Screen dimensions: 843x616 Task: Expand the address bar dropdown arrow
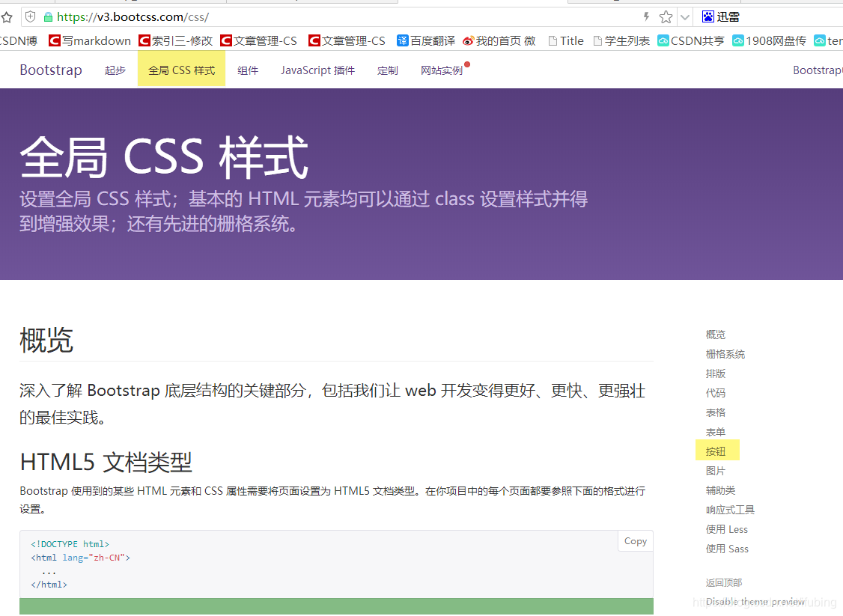coord(684,17)
